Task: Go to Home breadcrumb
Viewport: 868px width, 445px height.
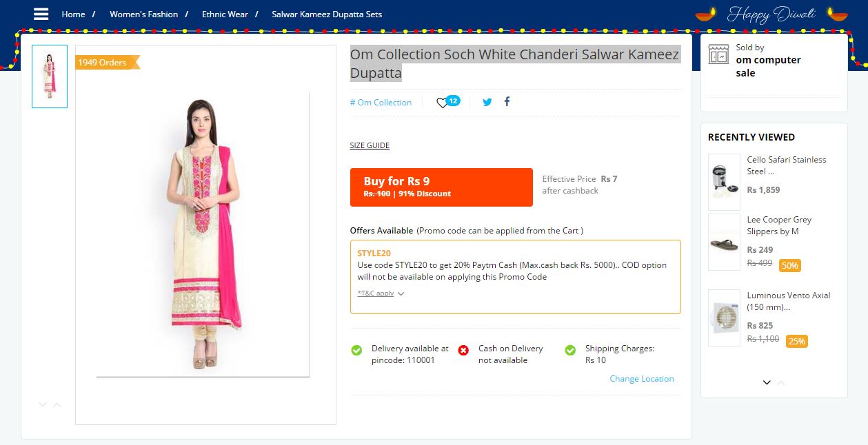Action: pyautogui.click(x=73, y=14)
